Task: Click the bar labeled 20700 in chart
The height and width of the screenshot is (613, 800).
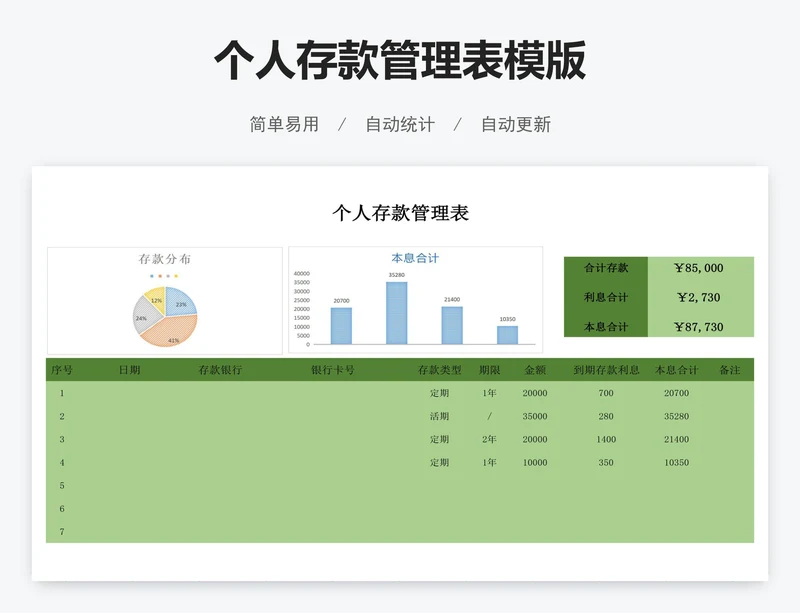Action: pos(341,326)
